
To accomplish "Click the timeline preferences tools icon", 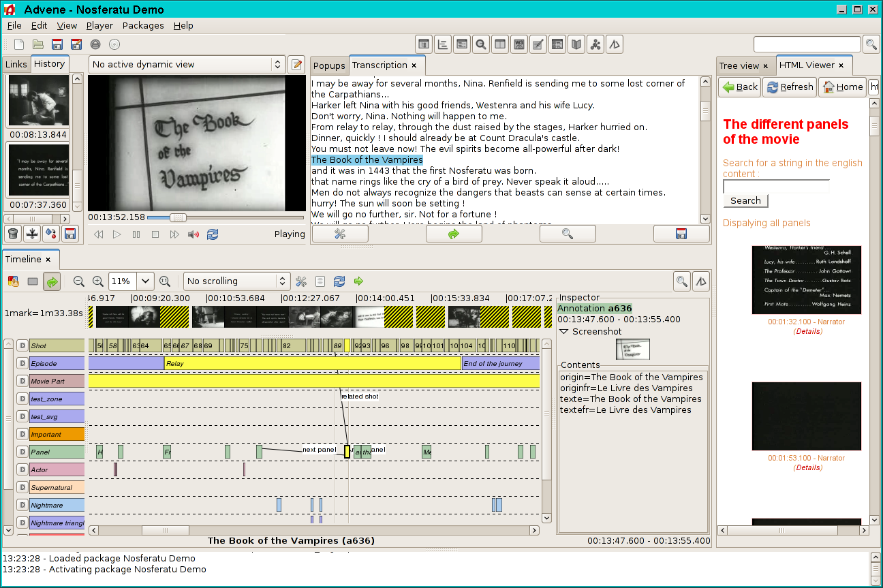I will pyautogui.click(x=301, y=281).
